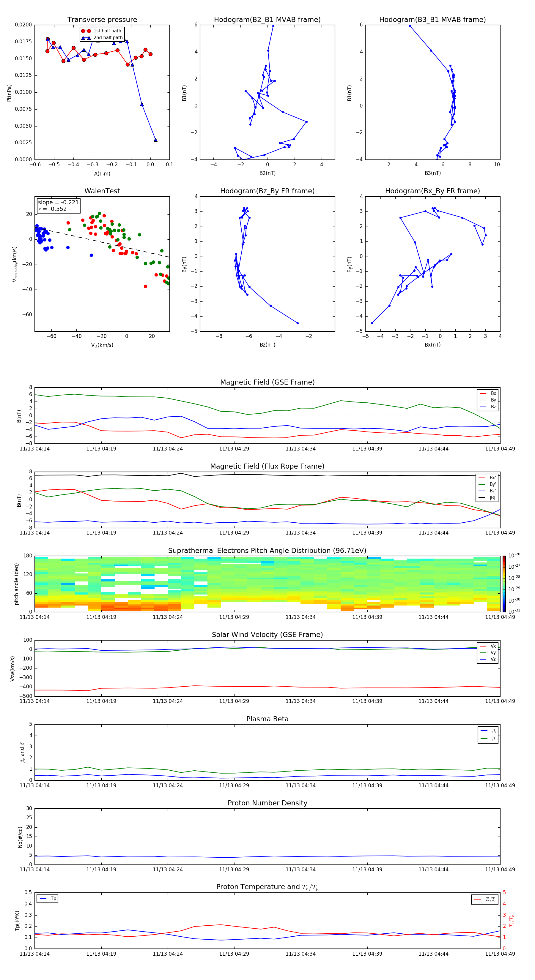Click the 'A(T·m)' x-axis label
Image resolution: width=535 pixels, height=980 pixels.
click(x=102, y=173)
